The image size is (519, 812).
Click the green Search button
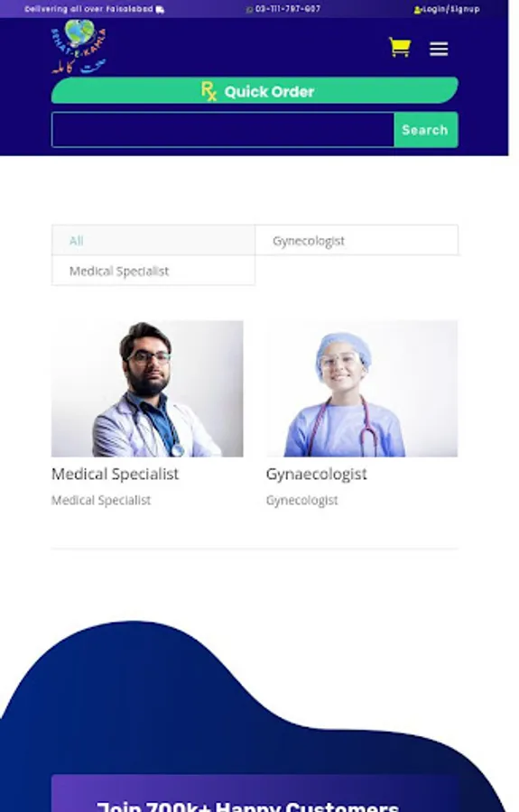click(x=426, y=130)
